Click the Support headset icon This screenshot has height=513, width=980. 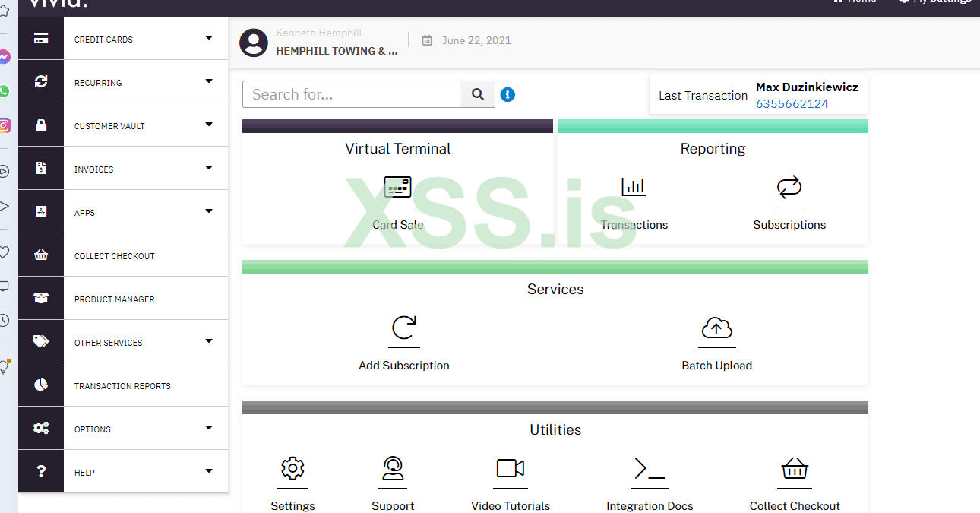(393, 467)
